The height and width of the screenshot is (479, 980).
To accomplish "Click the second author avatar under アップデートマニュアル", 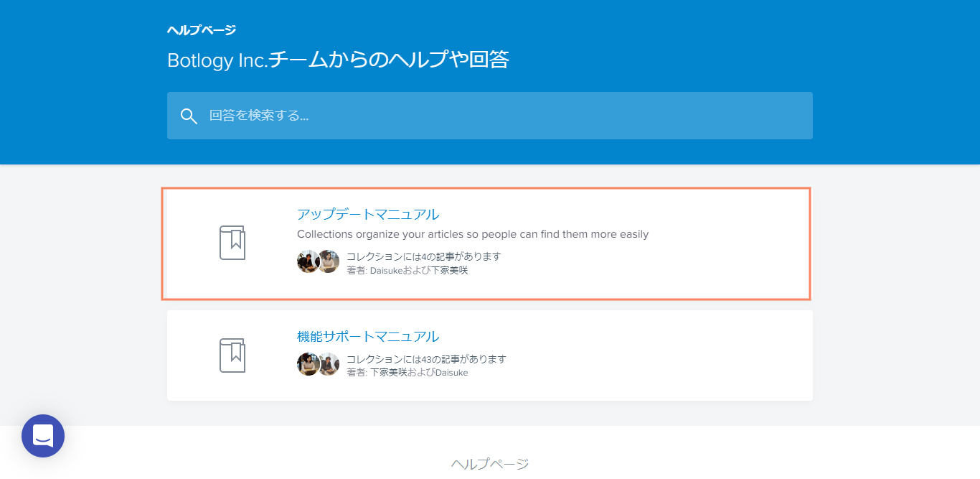I will pos(329,261).
